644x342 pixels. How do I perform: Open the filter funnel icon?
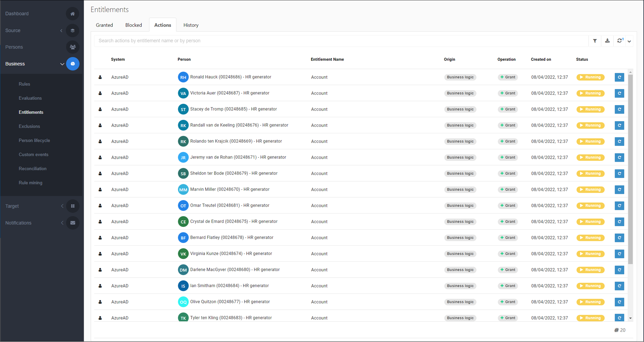click(595, 41)
